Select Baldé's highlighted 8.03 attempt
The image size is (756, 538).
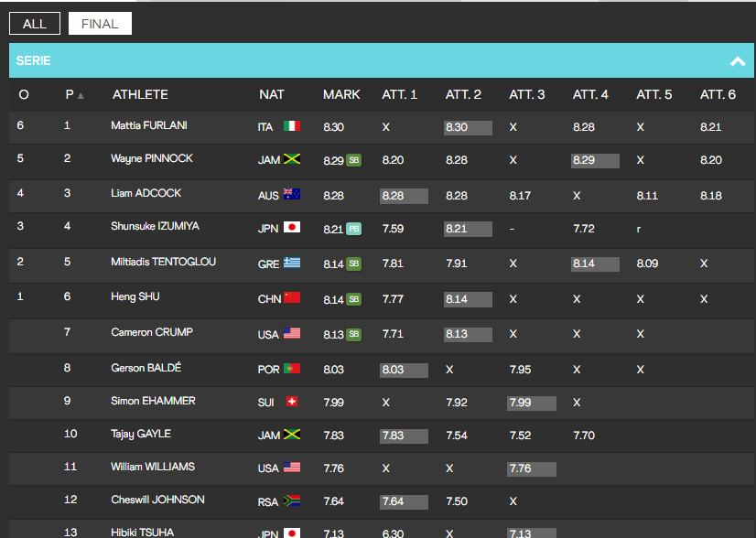click(404, 371)
